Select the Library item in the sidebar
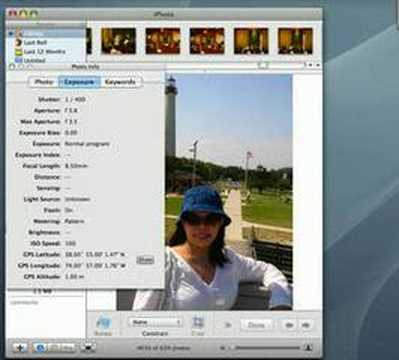Image resolution: width=399 pixels, height=360 pixels. 46,34
